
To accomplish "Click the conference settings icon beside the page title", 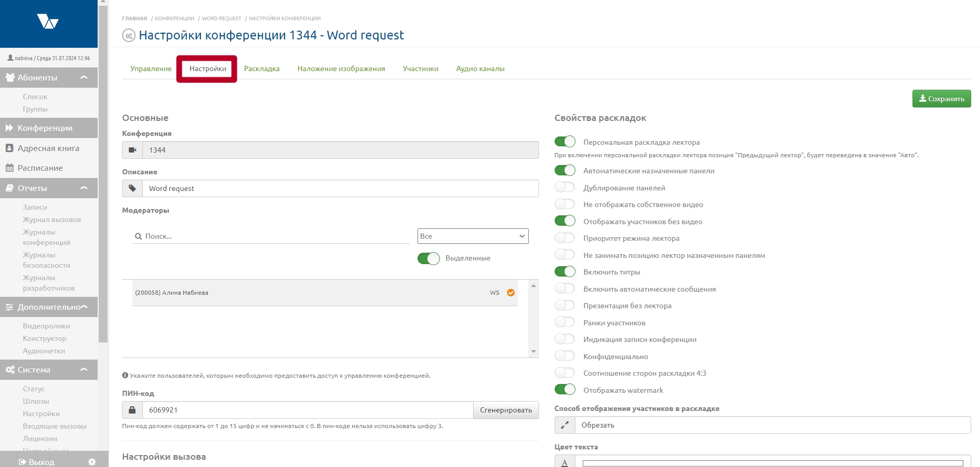I will pyautogui.click(x=128, y=36).
